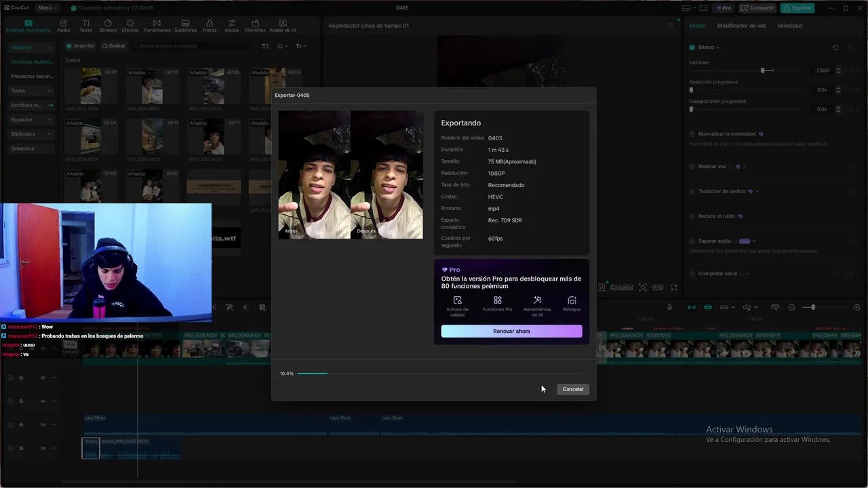Click the Grabar button

[113, 46]
